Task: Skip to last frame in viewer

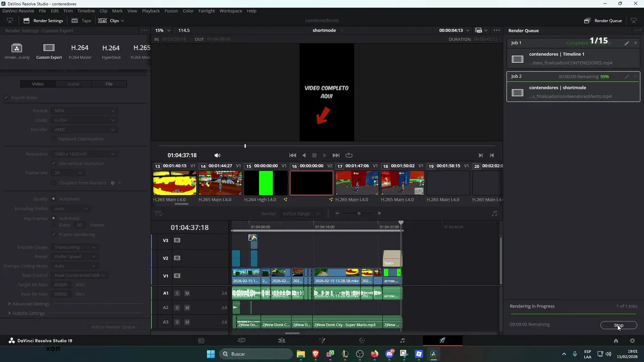Action: pos(336,155)
